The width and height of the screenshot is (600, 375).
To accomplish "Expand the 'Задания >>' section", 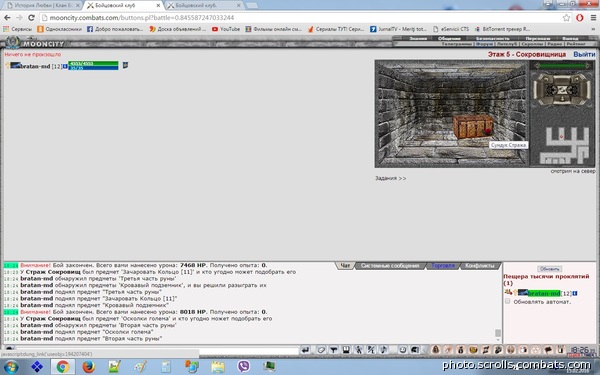I will click(x=391, y=178).
